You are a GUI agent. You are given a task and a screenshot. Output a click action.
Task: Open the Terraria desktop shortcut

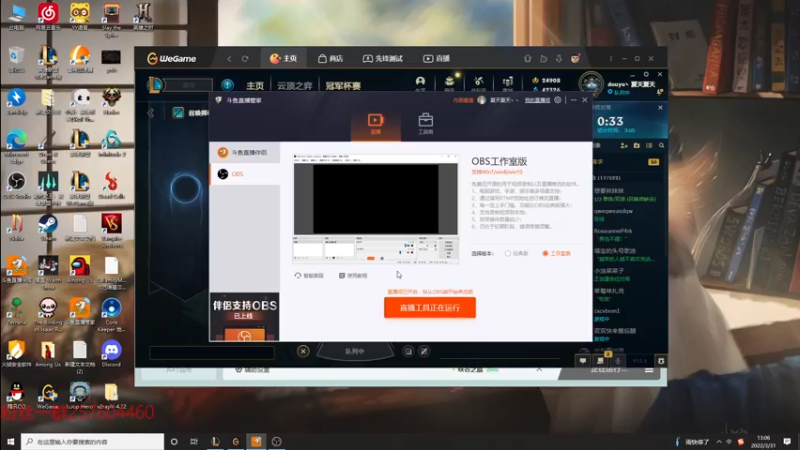[16, 311]
